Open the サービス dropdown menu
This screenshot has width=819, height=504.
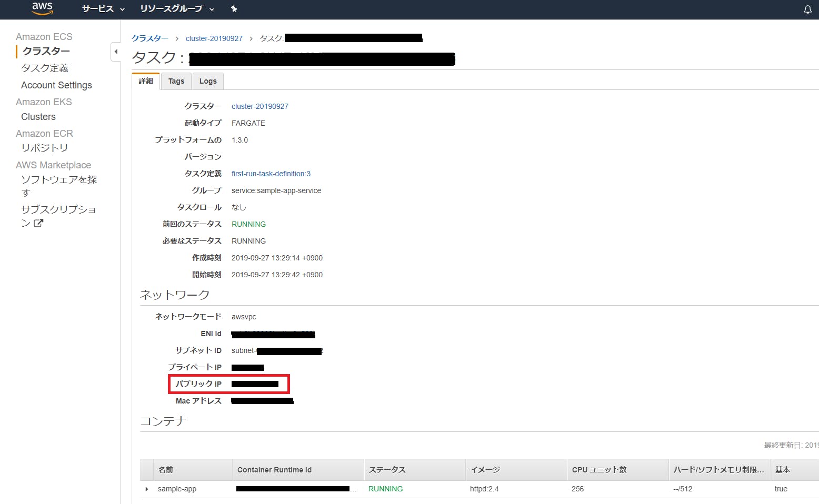[x=103, y=9]
